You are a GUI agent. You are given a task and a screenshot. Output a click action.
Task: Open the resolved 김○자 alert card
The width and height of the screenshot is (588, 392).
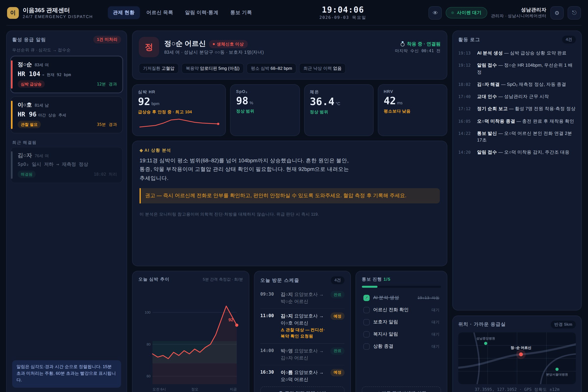66,165
